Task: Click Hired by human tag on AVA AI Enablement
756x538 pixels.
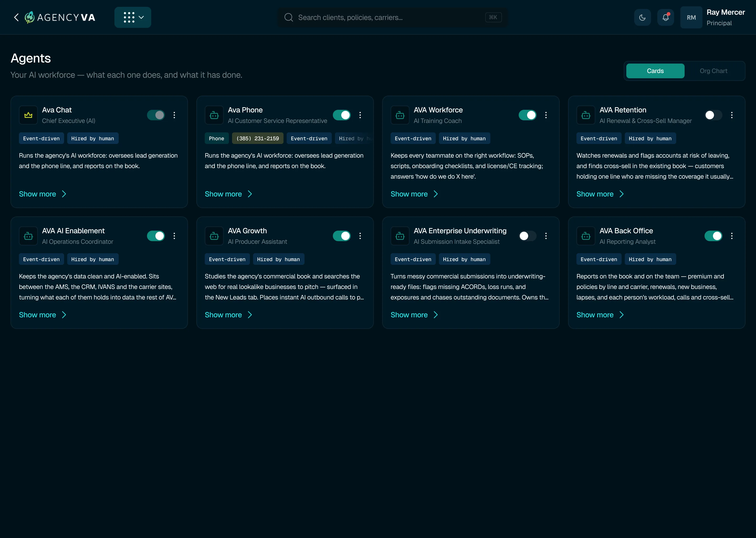Action: click(x=93, y=259)
